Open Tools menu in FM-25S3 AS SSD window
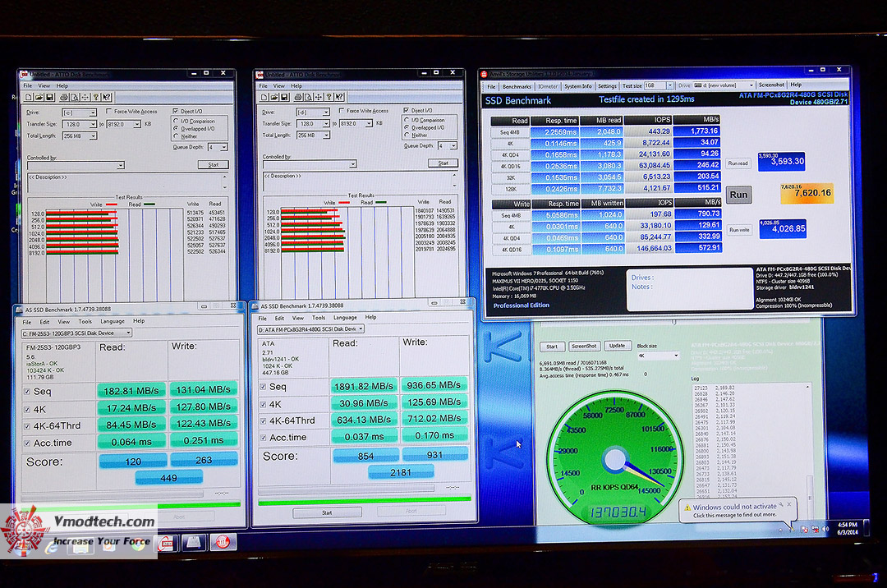Image resolution: width=887 pixels, height=588 pixels. pyautogui.click(x=85, y=322)
